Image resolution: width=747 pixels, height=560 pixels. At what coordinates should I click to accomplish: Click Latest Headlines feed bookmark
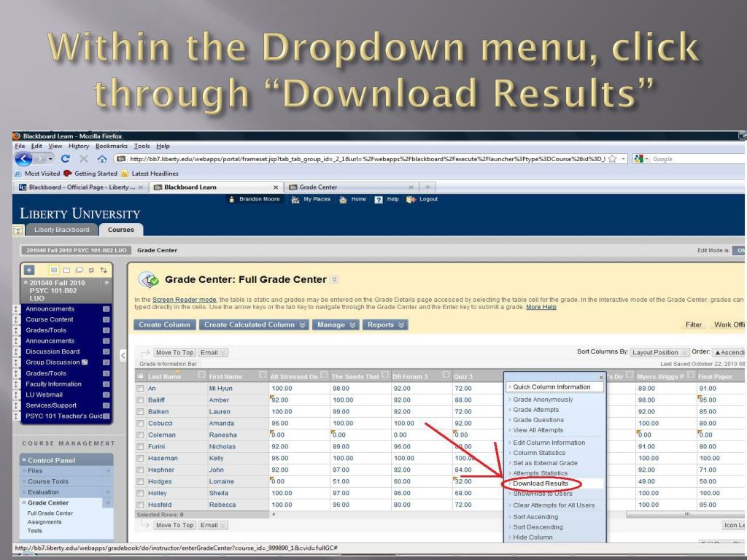point(150,174)
